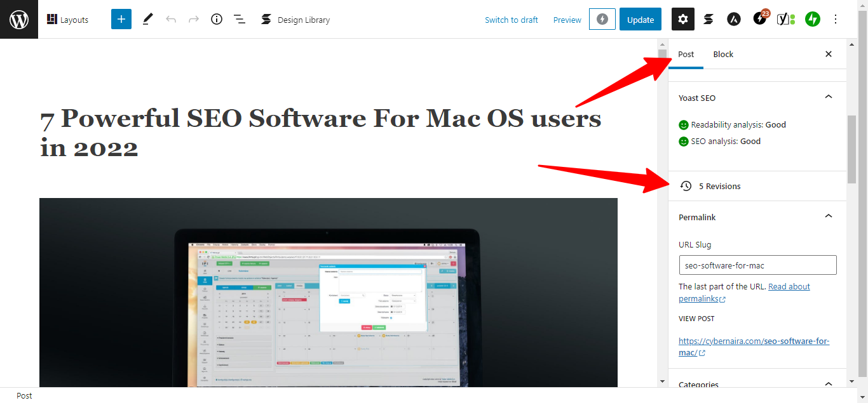Image resolution: width=868 pixels, height=403 pixels.
Task: Click Switch to draft
Action: (x=511, y=20)
